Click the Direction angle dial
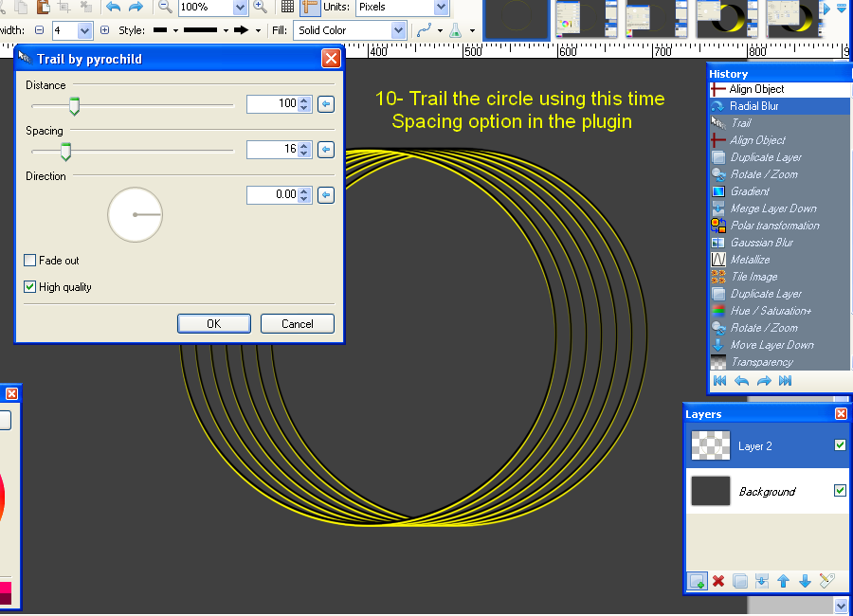 [x=135, y=215]
